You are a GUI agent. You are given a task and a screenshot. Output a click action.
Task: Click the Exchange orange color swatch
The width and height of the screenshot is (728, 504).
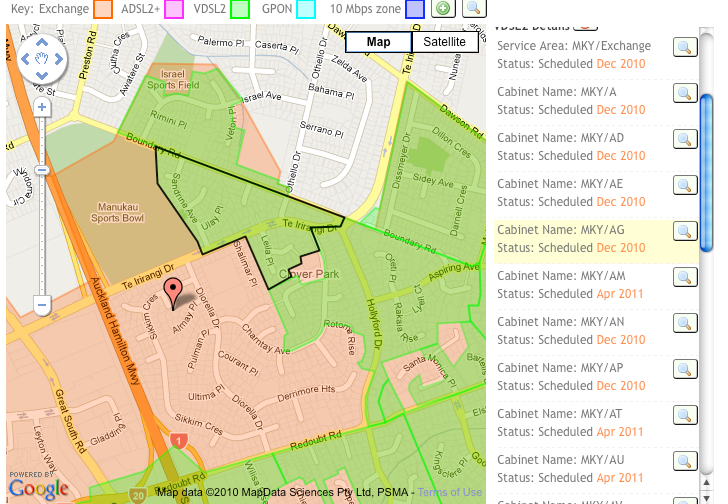coord(103,9)
